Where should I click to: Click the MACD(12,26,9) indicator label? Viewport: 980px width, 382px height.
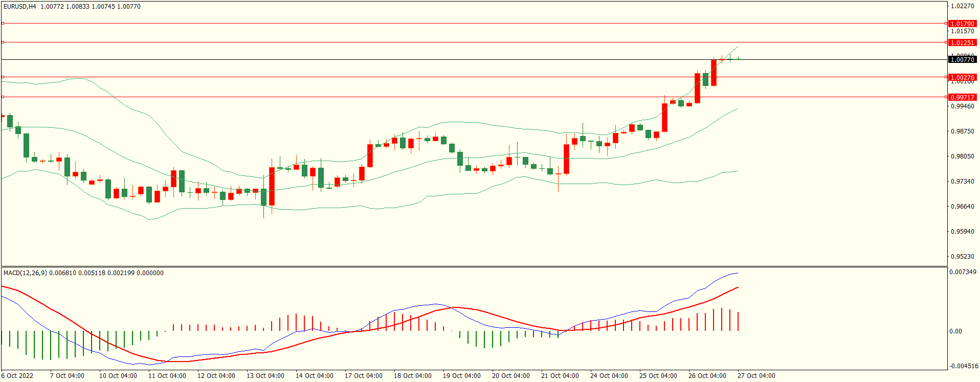point(25,273)
